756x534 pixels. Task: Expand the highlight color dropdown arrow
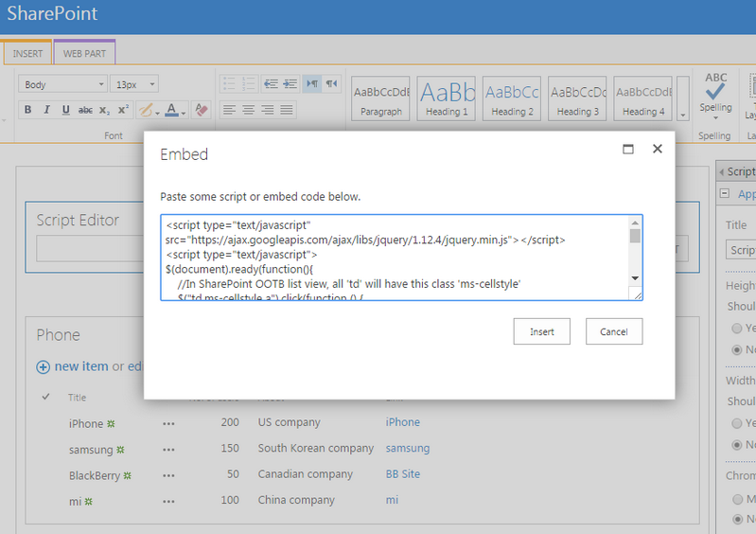pos(158,114)
